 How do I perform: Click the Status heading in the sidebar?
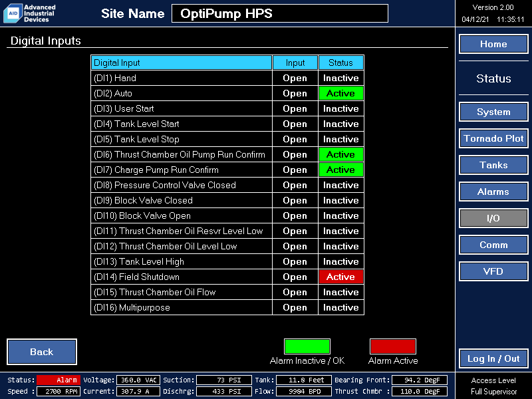[493, 78]
